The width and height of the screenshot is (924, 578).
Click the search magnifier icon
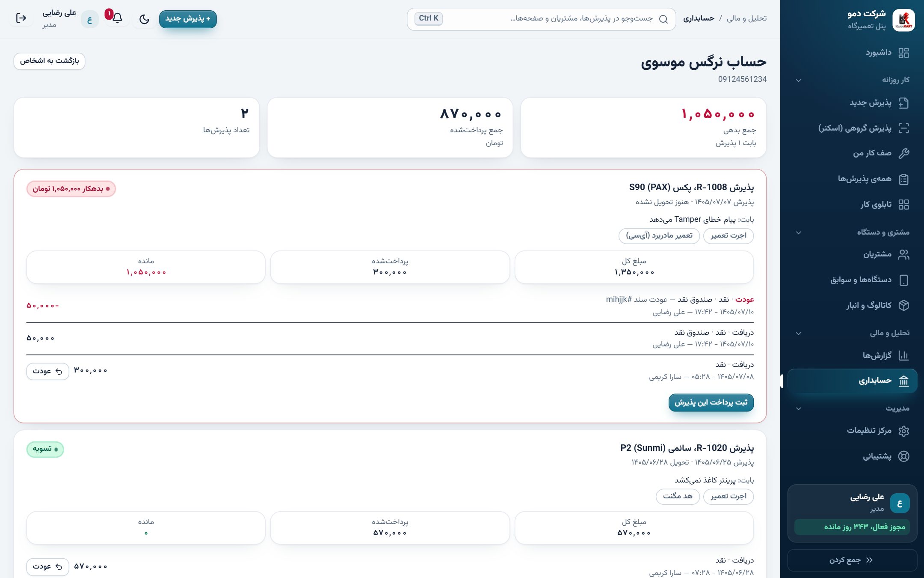pos(663,19)
